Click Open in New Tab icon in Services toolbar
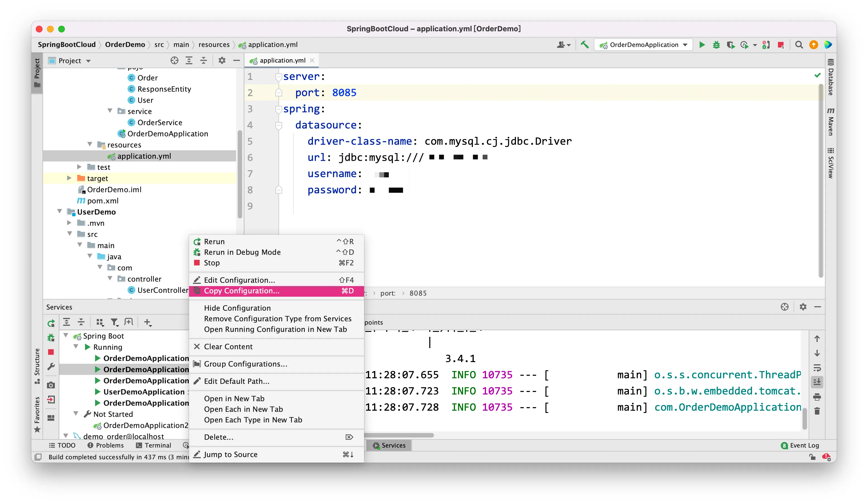The image size is (868, 504). 128,322
